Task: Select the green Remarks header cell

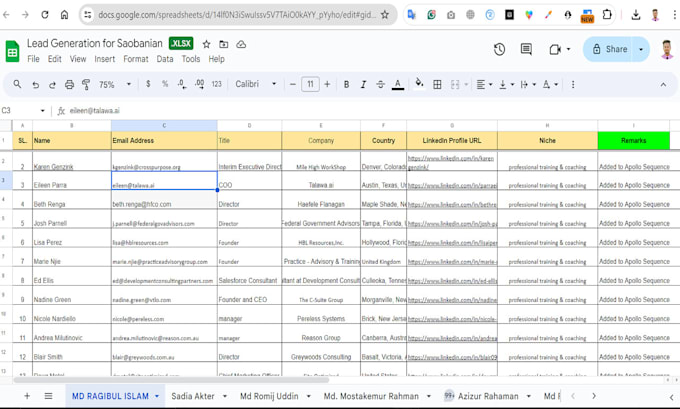Action: click(x=634, y=141)
